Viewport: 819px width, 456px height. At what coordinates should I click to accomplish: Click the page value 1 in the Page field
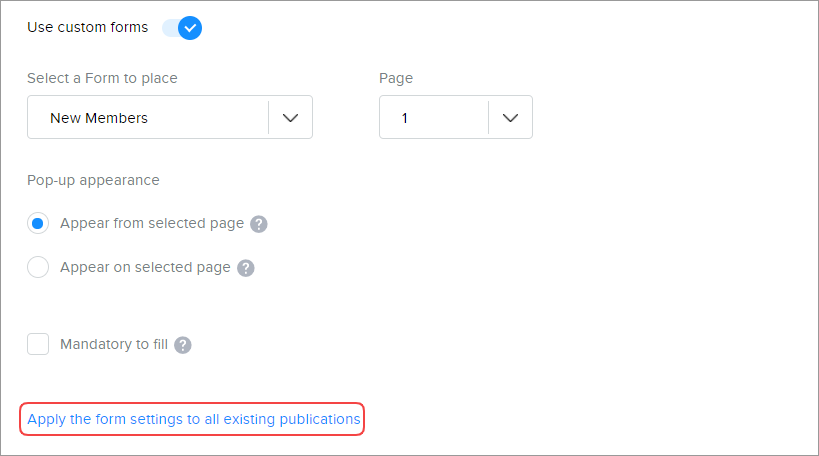click(405, 118)
